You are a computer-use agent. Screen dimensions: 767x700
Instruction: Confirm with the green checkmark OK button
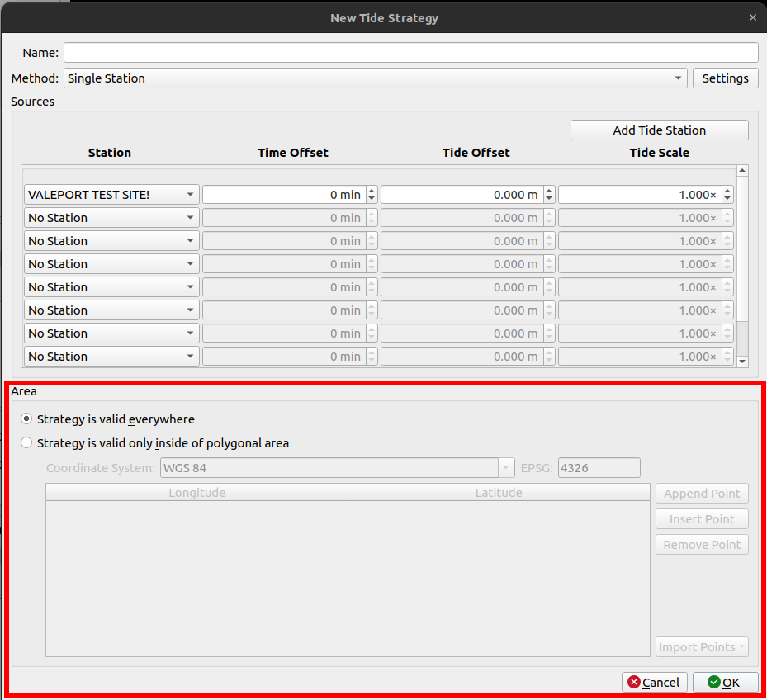[725, 683]
